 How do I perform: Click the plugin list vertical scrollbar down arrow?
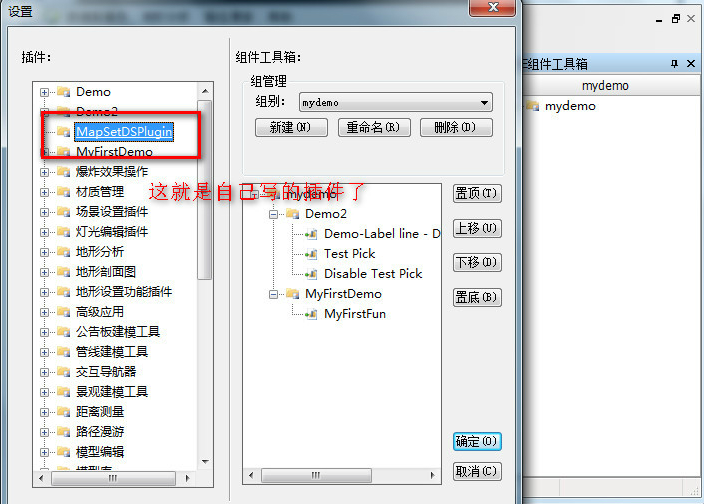[x=205, y=461]
